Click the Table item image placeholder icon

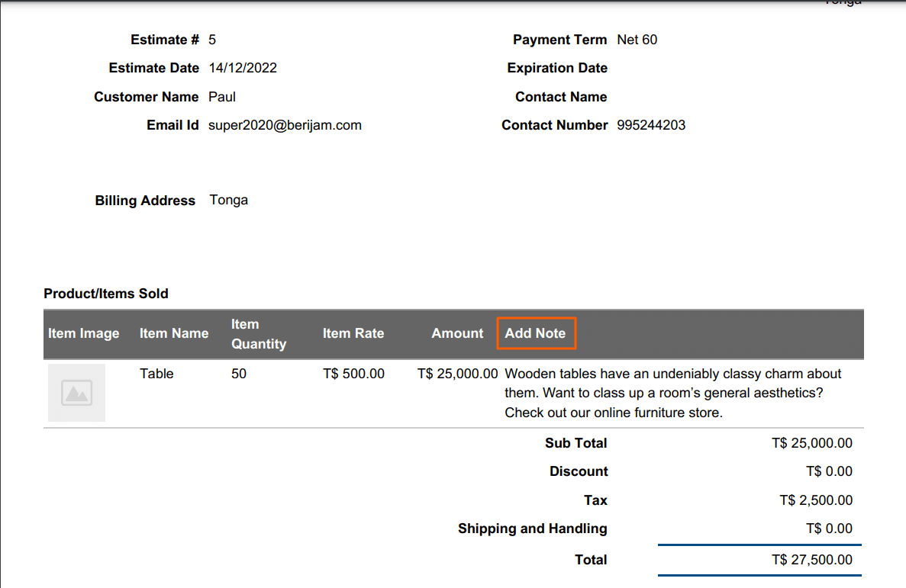(76, 392)
